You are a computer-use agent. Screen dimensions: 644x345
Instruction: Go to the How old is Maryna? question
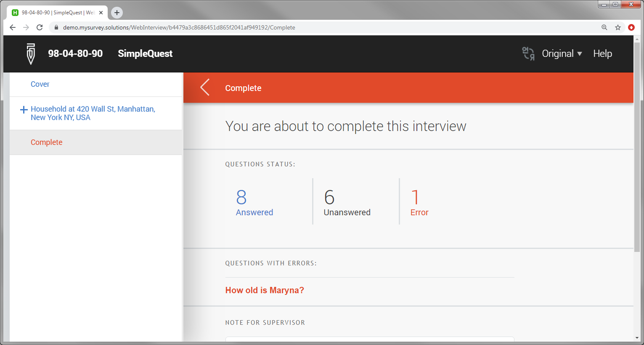(x=265, y=290)
